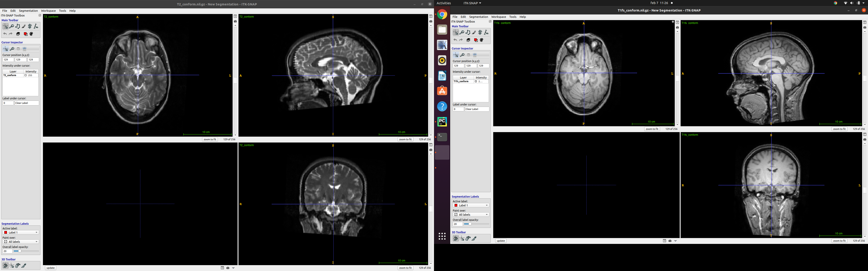Pick the Annotation tool in Main Toolbar
Image resolution: width=868 pixels, height=271 pixels.
[36, 26]
